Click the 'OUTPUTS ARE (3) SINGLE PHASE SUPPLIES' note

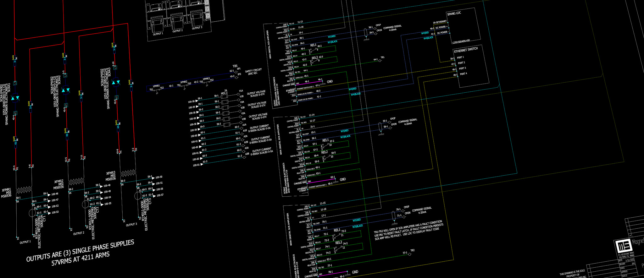[80, 251]
